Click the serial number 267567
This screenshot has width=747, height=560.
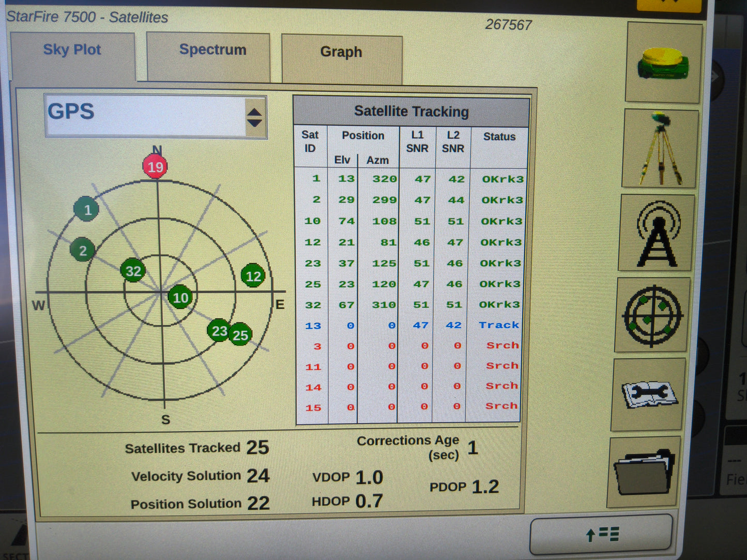(508, 25)
